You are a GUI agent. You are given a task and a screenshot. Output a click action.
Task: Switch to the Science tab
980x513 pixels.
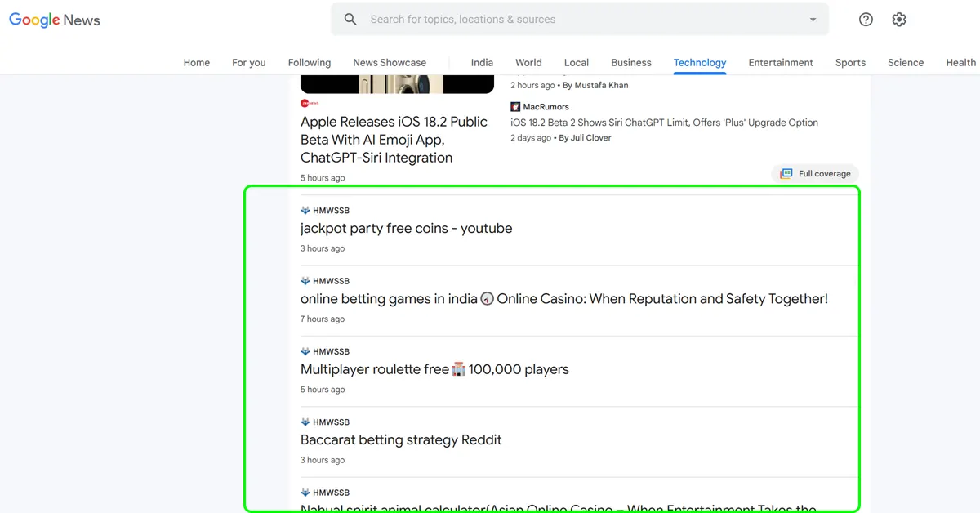click(x=906, y=63)
